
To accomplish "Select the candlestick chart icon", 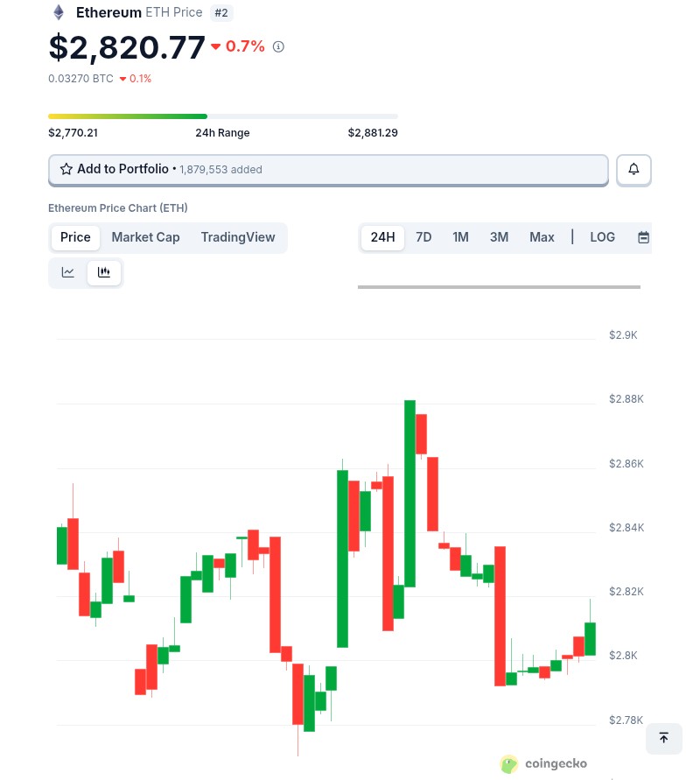I will click(104, 272).
